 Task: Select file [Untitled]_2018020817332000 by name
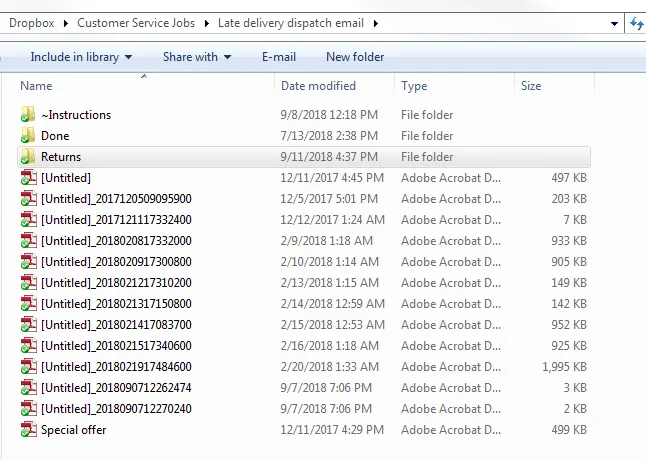[117, 241]
